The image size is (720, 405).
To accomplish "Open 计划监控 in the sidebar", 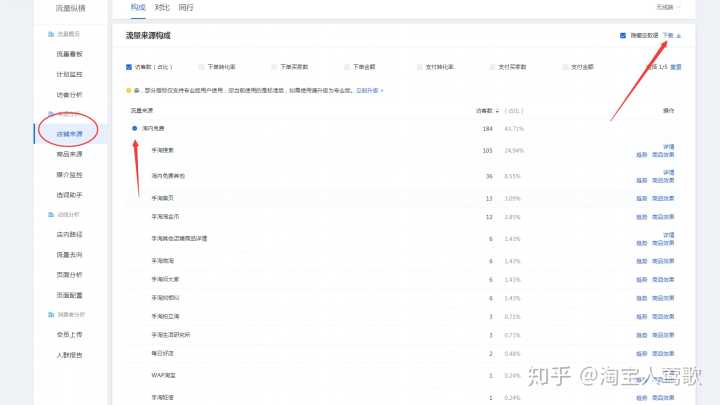I will (69, 74).
